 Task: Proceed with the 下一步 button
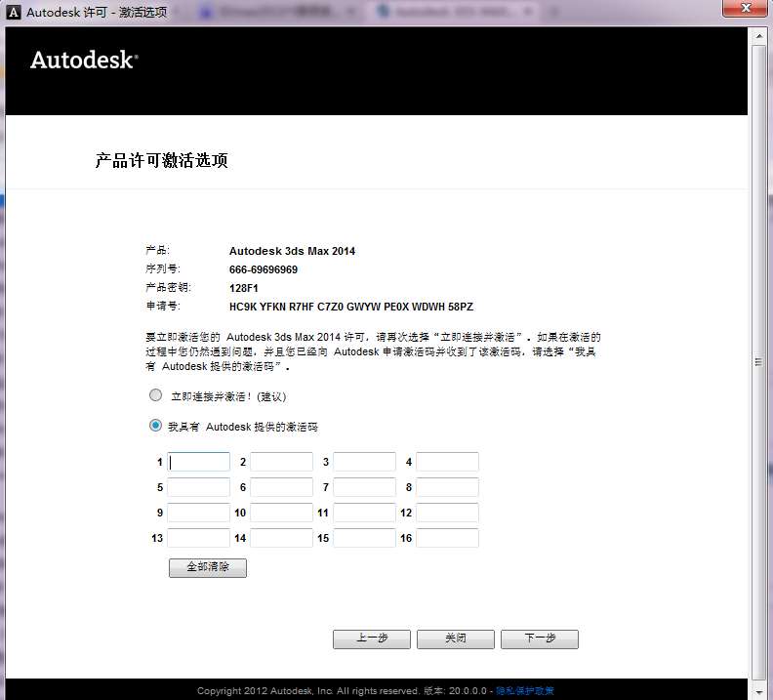point(540,638)
